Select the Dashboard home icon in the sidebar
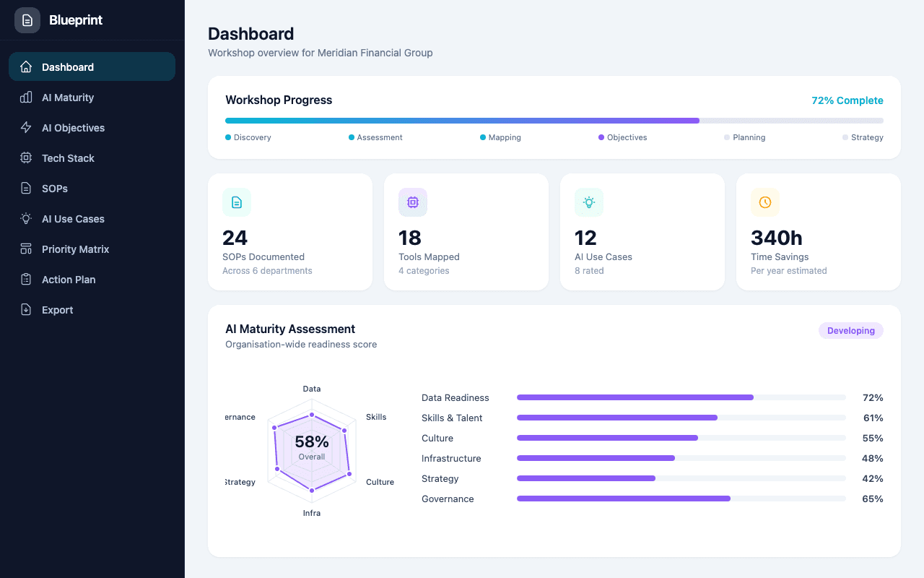This screenshot has height=578, width=924. tap(25, 66)
